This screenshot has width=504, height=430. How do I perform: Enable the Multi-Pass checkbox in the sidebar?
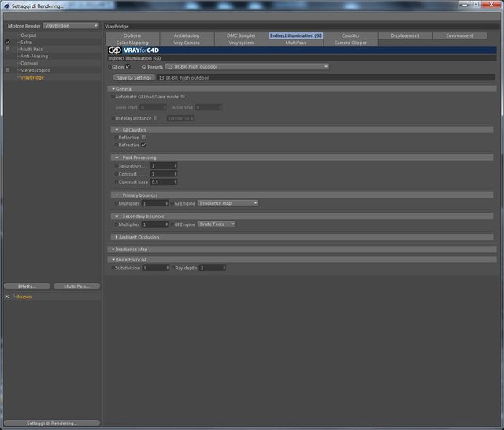pyautogui.click(x=7, y=49)
